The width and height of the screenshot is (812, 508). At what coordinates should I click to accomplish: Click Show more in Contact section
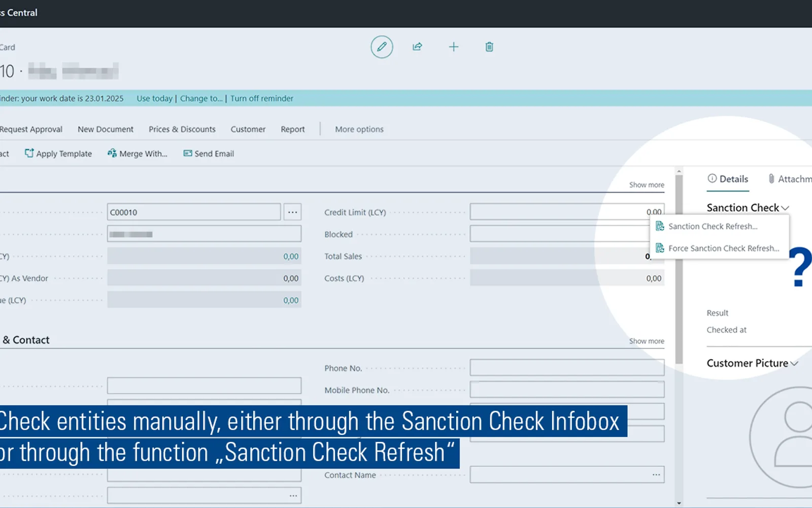click(x=647, y=341)
